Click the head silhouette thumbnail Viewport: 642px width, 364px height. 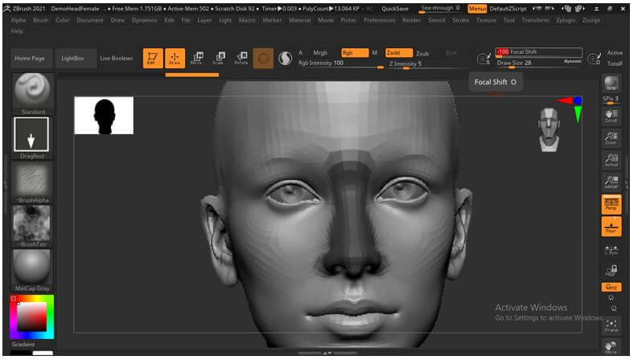point(104,116)
